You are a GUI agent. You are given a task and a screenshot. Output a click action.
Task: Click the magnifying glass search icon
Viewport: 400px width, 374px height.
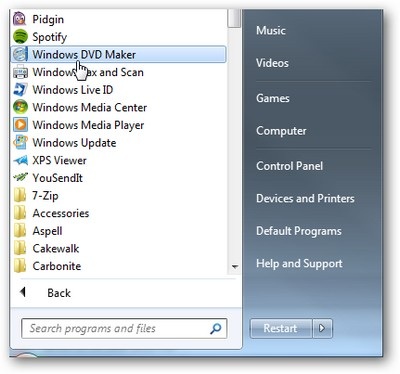pyautogui.click(x=215, y=329)
